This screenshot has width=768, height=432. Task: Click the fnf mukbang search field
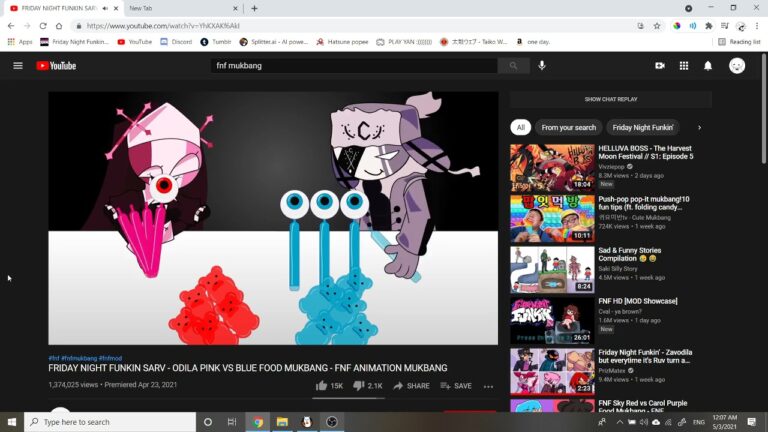(x=354, y=66)
